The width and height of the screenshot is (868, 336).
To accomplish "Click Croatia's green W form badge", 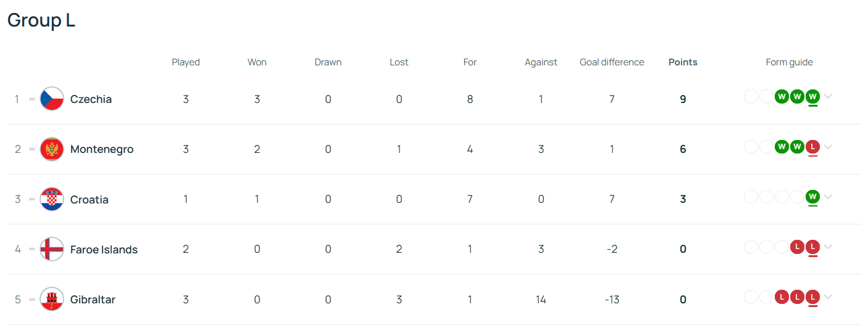I will [x=812, y=197].
